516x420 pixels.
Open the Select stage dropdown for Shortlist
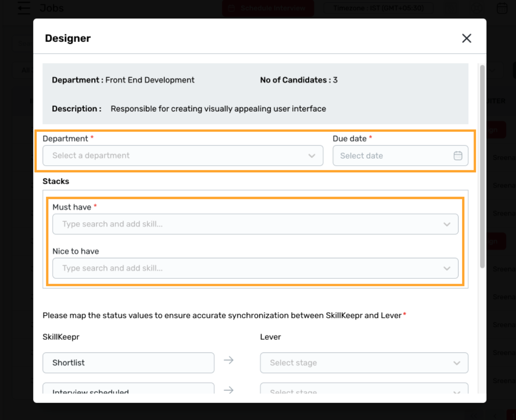coord(364,363)
